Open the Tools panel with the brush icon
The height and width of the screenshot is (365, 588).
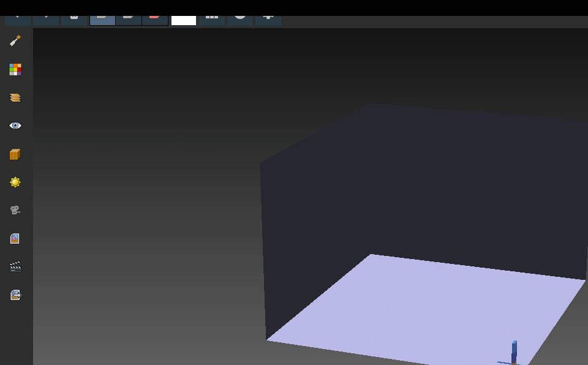tap(15, 41)
